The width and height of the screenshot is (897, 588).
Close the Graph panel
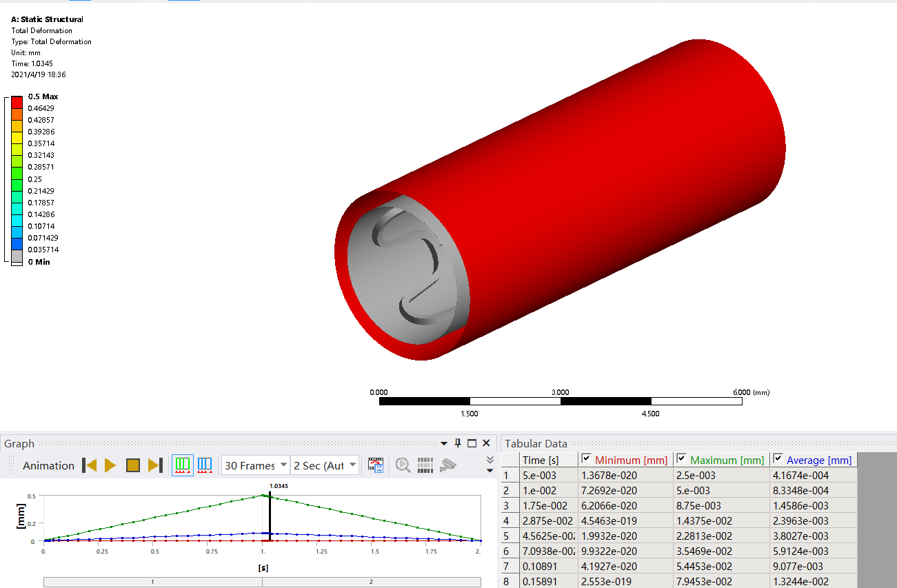pos(487,443)
